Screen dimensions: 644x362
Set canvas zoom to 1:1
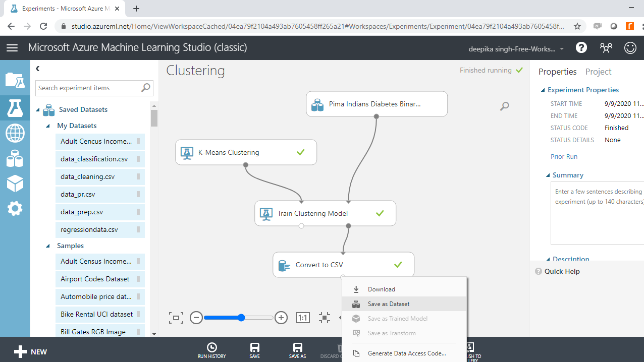302,318
